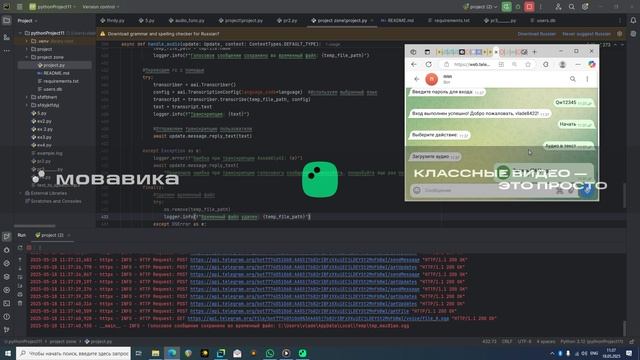Open the voice file_0.oga URL in console
640x360 pixels.
tap(318, 318)
